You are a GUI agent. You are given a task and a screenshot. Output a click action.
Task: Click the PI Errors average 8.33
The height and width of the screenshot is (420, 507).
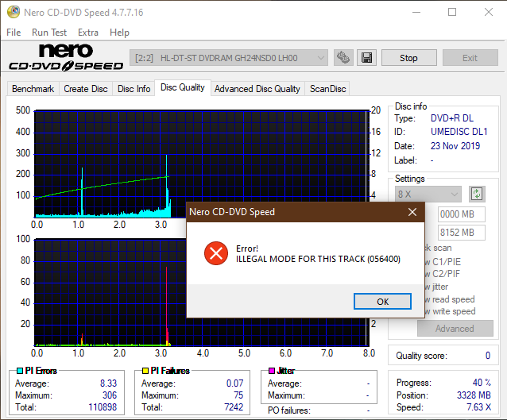[108, 383]
